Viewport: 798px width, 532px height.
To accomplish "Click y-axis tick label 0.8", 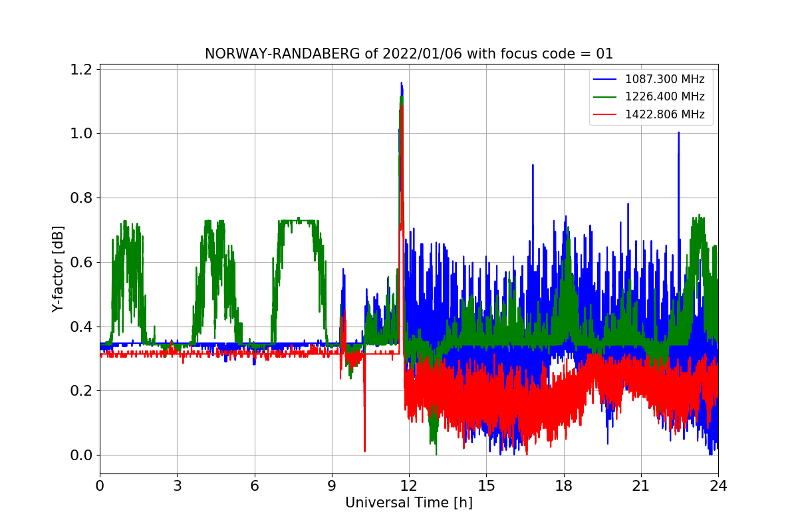I will 82,198.
